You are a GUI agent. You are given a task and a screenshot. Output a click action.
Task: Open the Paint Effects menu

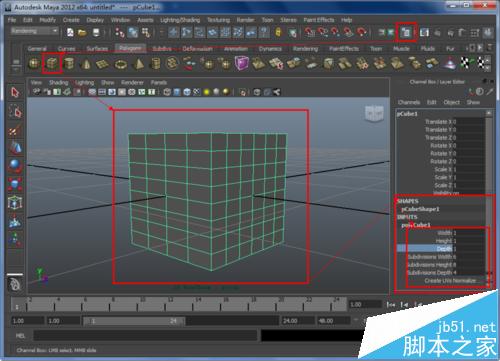pos(319,20)
